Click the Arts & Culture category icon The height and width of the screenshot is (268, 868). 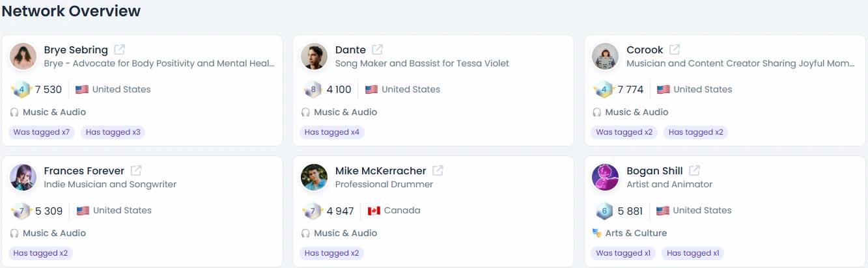tap(596, 233)
